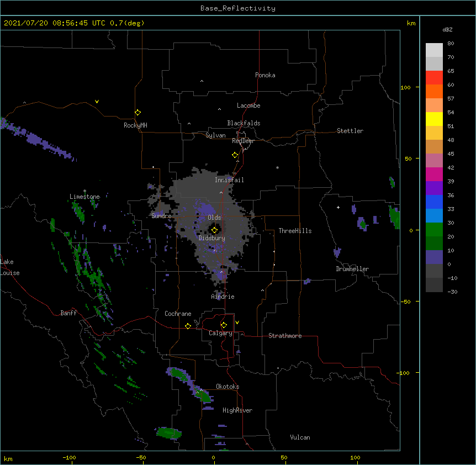Image resolution: width=476 pixels, height=465 pixels.
Task: Click the Lacombe city label
Action: [248, 105]
